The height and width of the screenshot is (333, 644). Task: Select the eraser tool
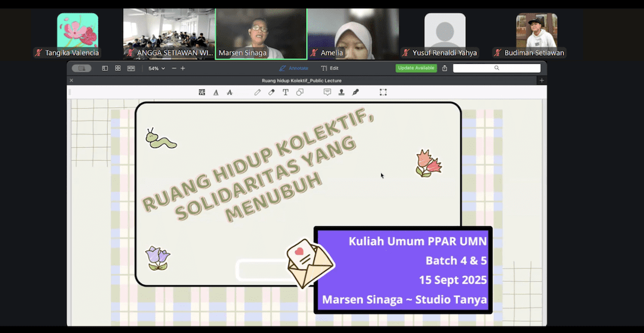[x=271, y=92]
